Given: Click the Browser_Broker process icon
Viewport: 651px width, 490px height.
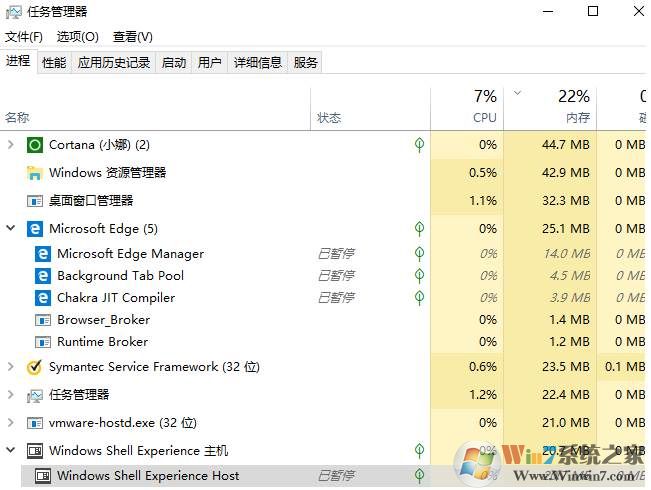Looking at the screenshot, I should click(43, 320).
